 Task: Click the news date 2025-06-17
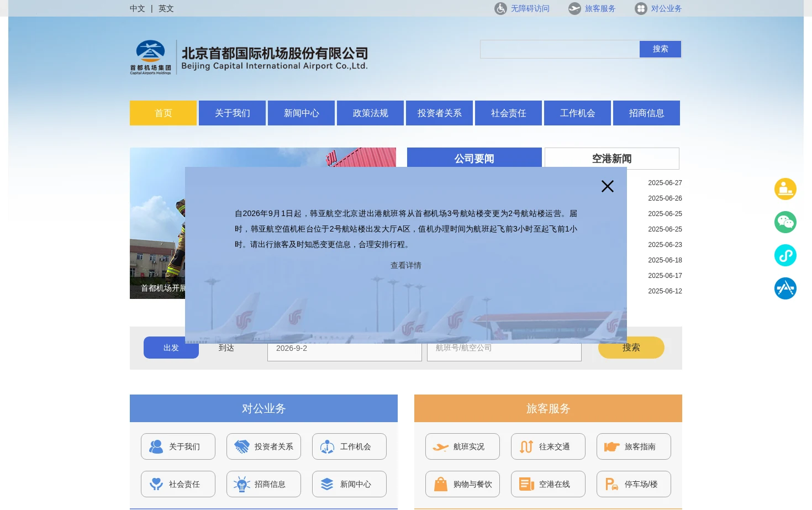point(665,276)
